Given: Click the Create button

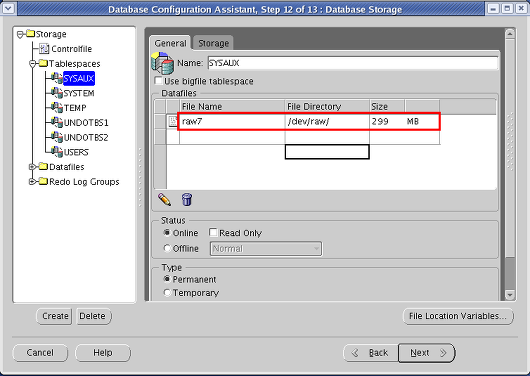Looking at the screenshot, I should pyautogui.click(x=54, y=316).
